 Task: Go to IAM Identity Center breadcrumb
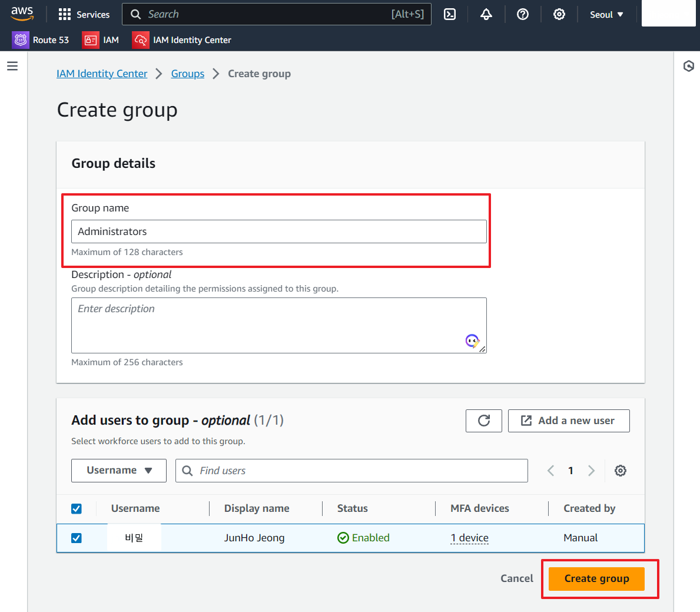(x=102, y=74)
